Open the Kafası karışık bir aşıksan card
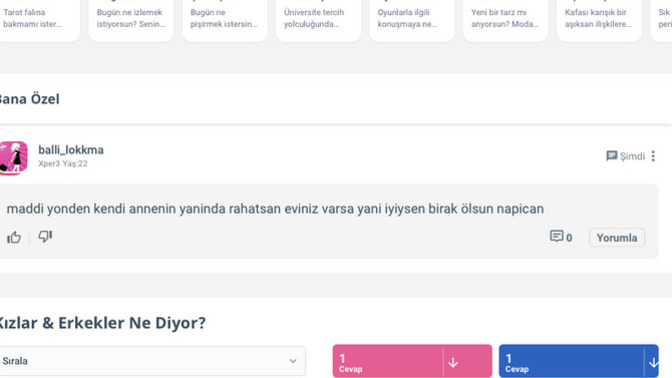The height and width of the screenshot is (378, 672). point(599,20)
